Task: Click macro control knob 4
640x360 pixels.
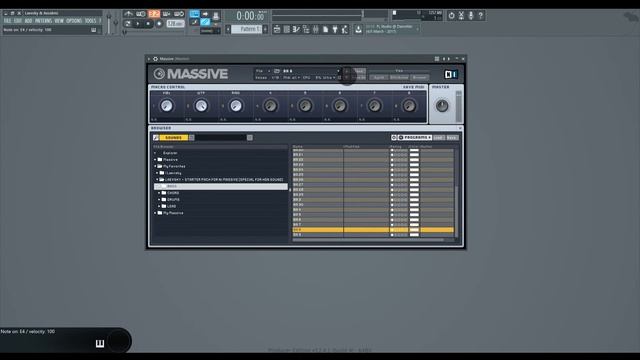Action: [270, 106]
